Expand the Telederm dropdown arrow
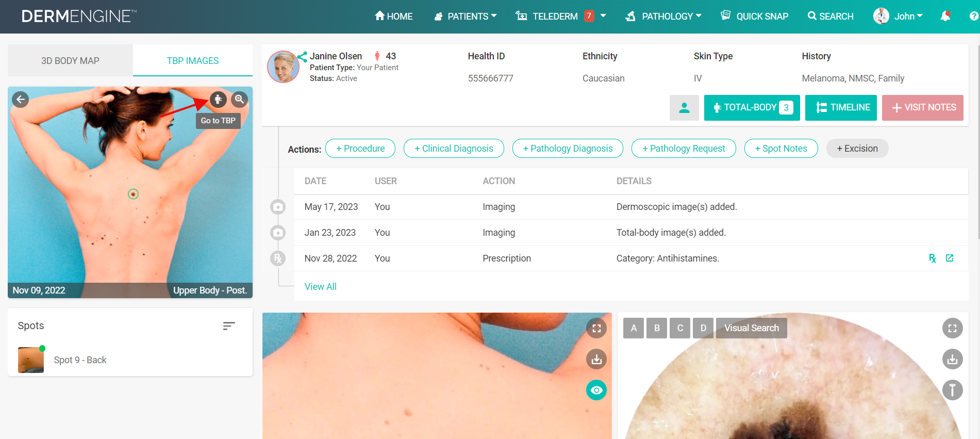 click(x=603, y=16)
